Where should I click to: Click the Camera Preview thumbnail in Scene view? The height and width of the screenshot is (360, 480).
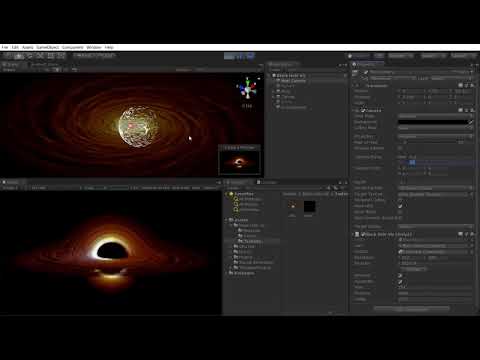tap(239, 162)
